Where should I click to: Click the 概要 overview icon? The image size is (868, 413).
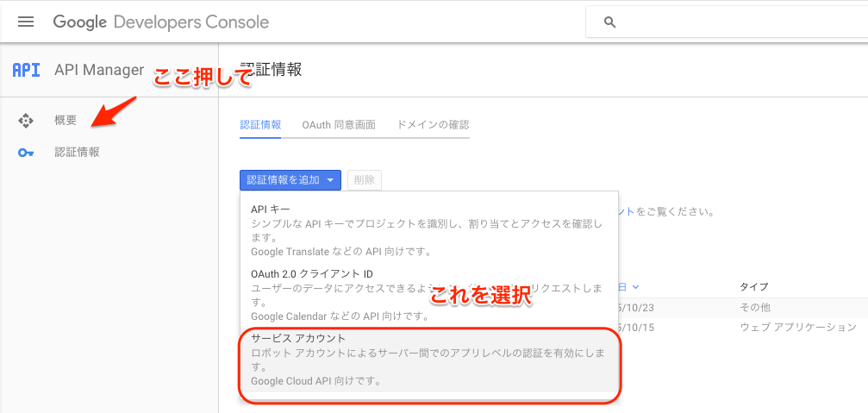26,120
